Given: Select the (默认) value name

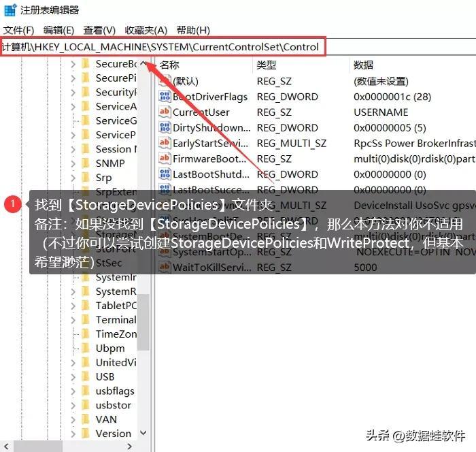Looking at the screenshot, I should pyautogui.click(x=186, y=81).
